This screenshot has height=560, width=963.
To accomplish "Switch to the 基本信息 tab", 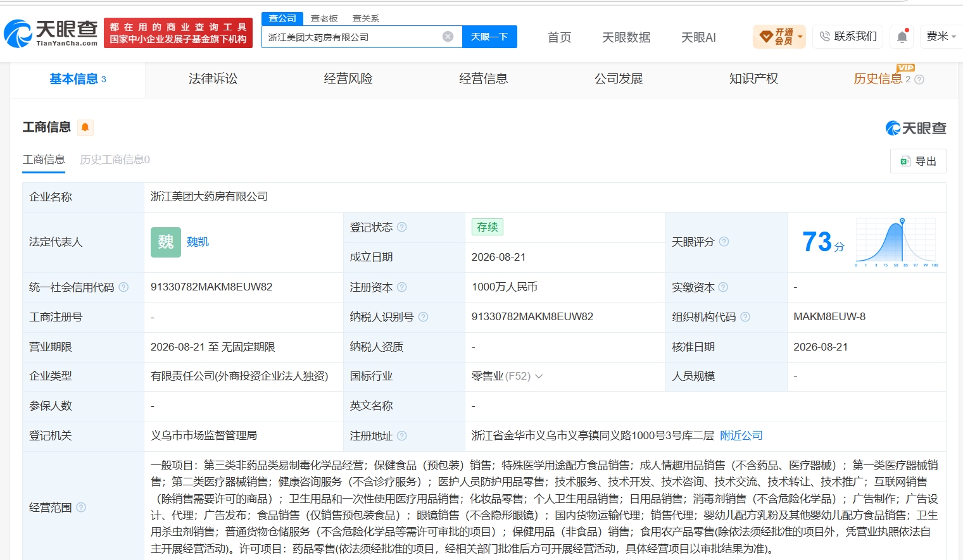I will click(x=78, y=79).
